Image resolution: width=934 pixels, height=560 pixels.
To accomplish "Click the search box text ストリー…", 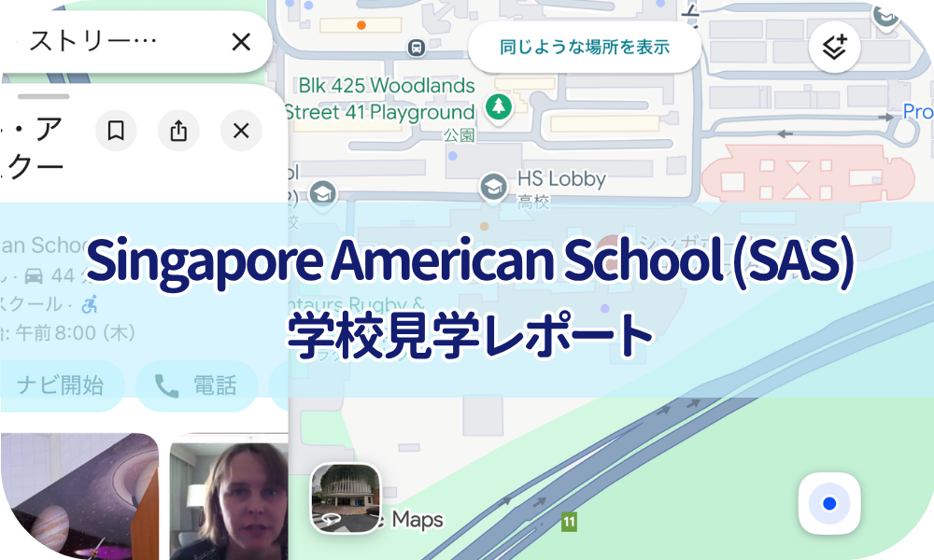I will (92, 42).
